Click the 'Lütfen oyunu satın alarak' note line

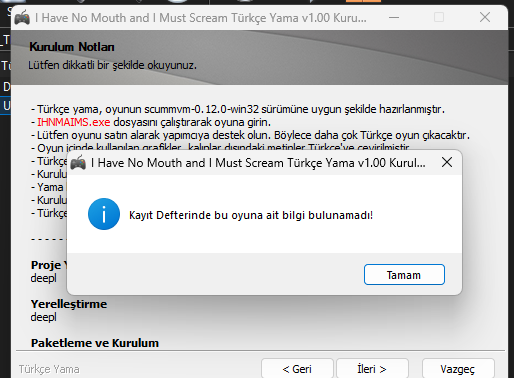click(250, 135)
